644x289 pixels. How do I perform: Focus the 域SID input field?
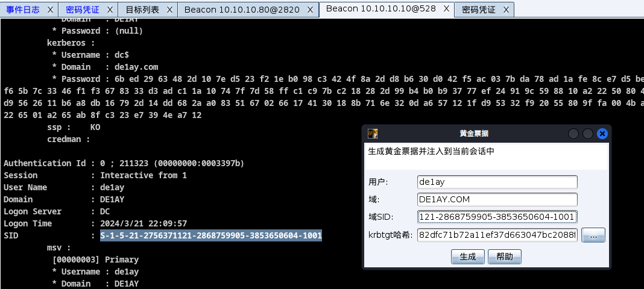point(497,217)
